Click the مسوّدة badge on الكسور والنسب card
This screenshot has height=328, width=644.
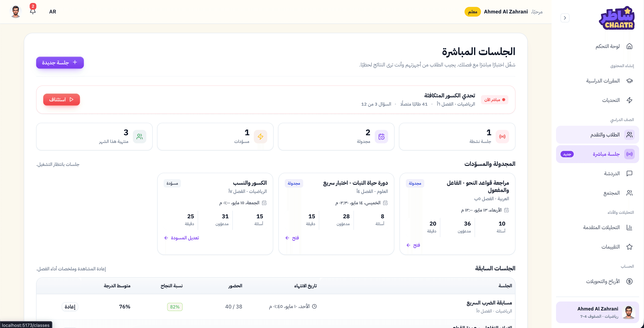pos(172,183)
